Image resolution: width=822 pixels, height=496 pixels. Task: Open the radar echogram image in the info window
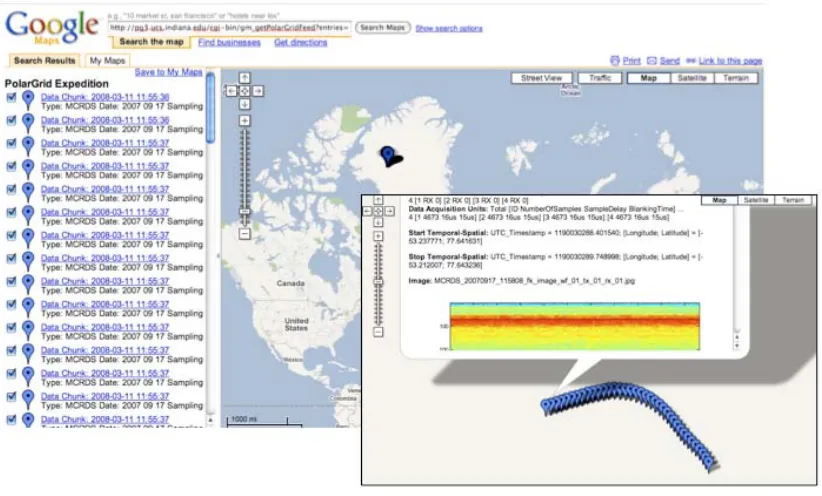tap(575, 326)
